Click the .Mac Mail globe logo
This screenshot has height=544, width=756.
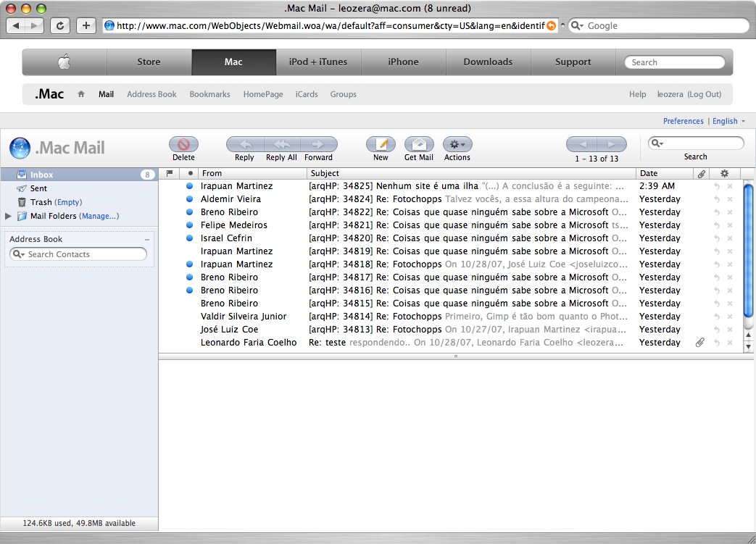pos(20,148)
